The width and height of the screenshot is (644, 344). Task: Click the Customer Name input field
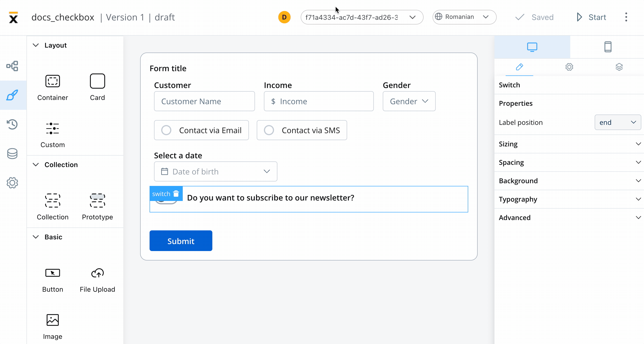[x=204, y=101]
